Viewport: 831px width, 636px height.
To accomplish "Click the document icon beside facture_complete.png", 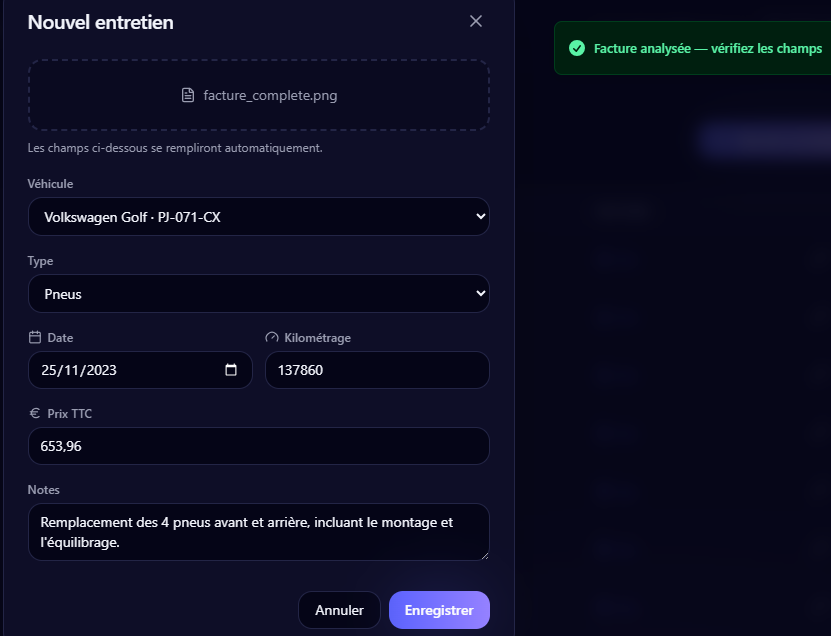I will click(188, 95).
